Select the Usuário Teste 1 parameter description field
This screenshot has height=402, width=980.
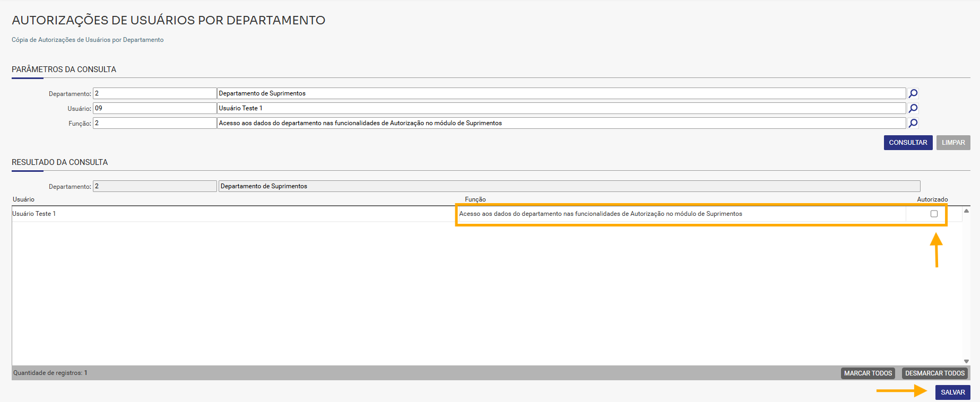[561, 108]
